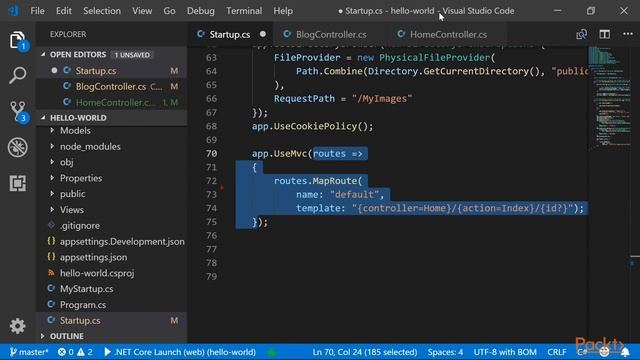Start .NET Core Launch (web) debugging
This screenshot has width=640, height=360.
pyautogui.click(x=180, y=352)
